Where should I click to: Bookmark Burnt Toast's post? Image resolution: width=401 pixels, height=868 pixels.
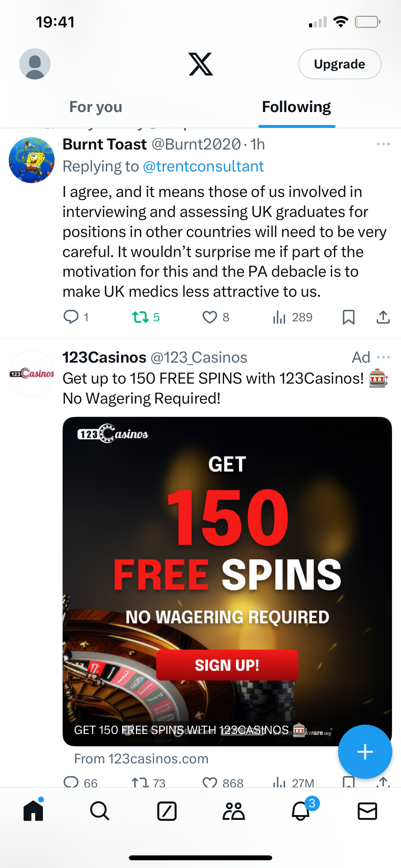[348, 317]
